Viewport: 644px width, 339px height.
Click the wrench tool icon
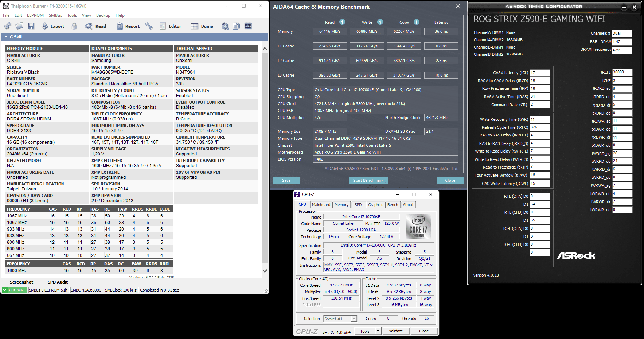[149, 26]
